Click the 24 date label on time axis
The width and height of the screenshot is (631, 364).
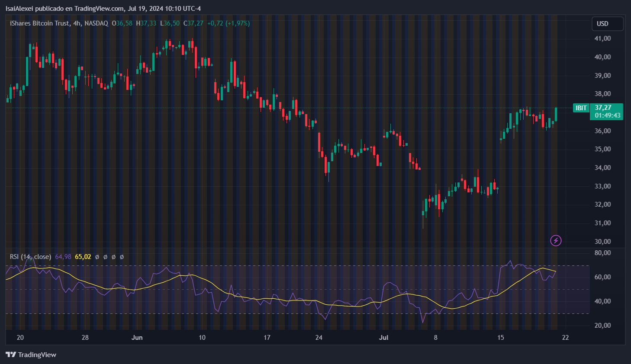tap(319, 338)
